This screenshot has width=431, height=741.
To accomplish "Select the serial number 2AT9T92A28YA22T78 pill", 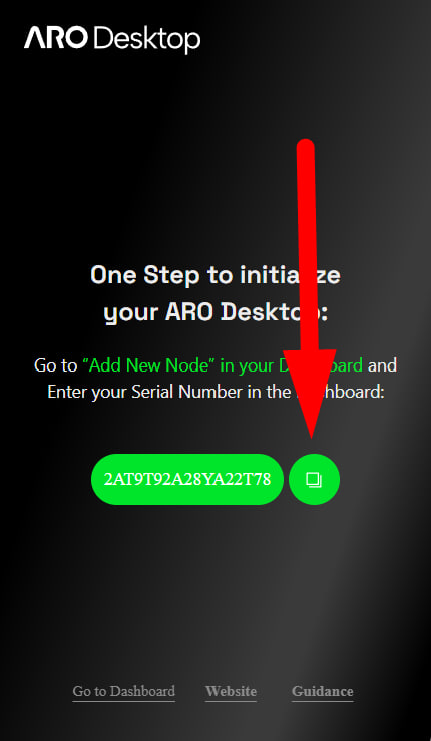I will pos(187,479).
